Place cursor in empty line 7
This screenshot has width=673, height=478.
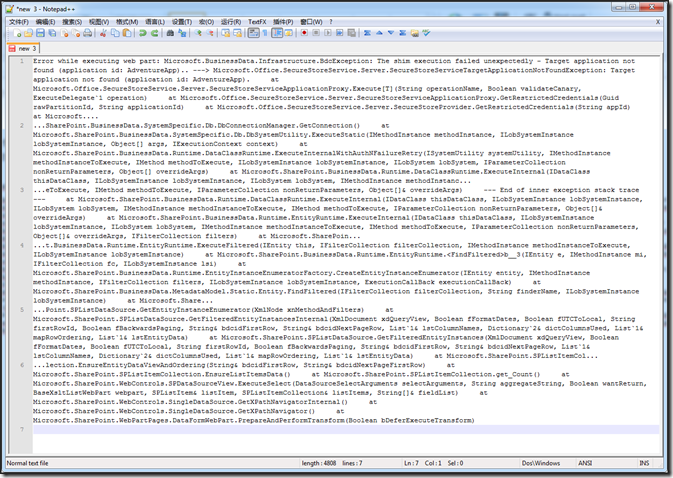coord(346,430)
